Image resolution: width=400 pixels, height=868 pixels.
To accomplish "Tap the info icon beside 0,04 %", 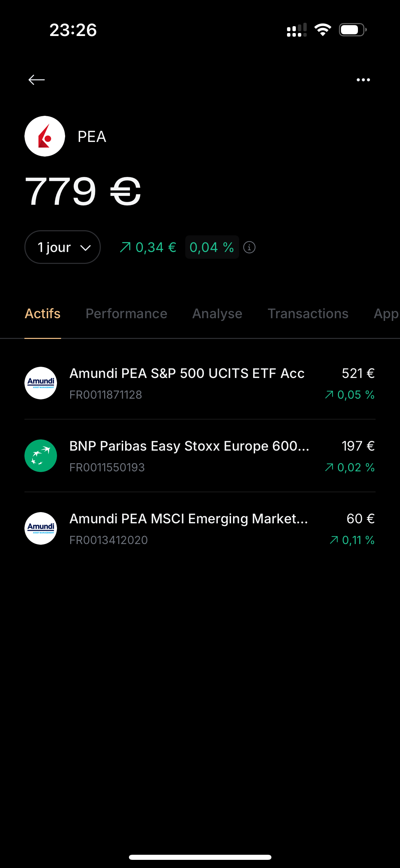I will click(x=249, y=247).
